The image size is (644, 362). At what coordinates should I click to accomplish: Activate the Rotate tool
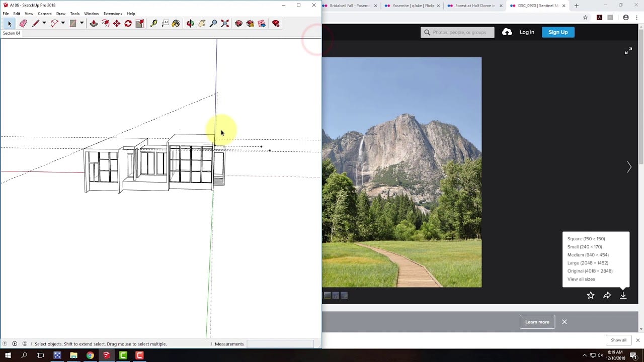coord(128,23)
